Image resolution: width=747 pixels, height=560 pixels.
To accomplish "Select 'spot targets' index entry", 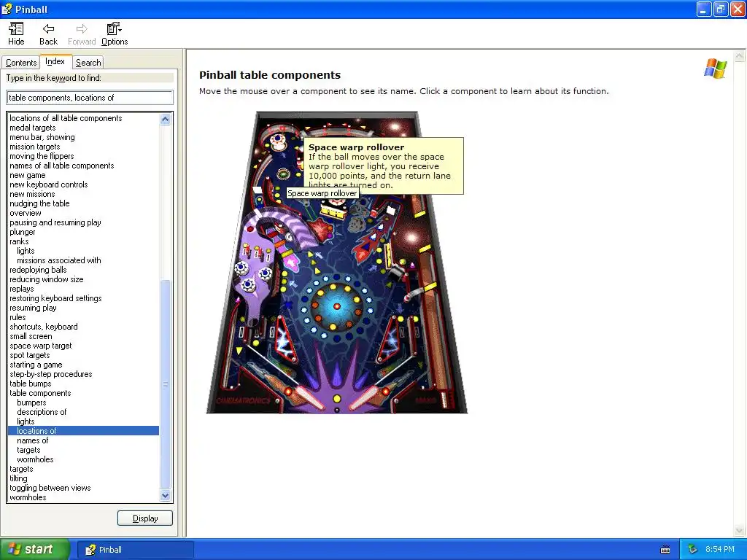I will click(29, 355).
